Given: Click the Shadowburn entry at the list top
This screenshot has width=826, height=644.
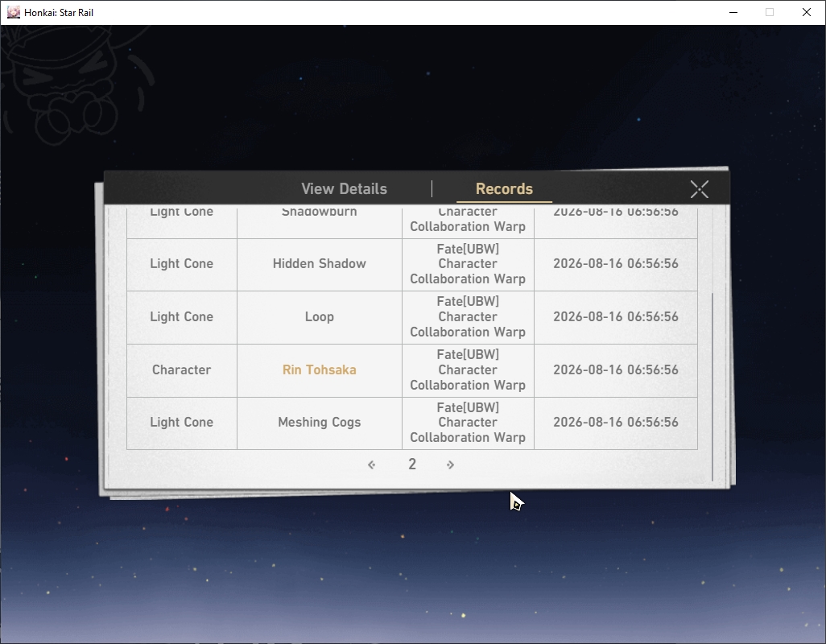Looking at the screenshot, I should pyautogui.click(x=320, y=213).
